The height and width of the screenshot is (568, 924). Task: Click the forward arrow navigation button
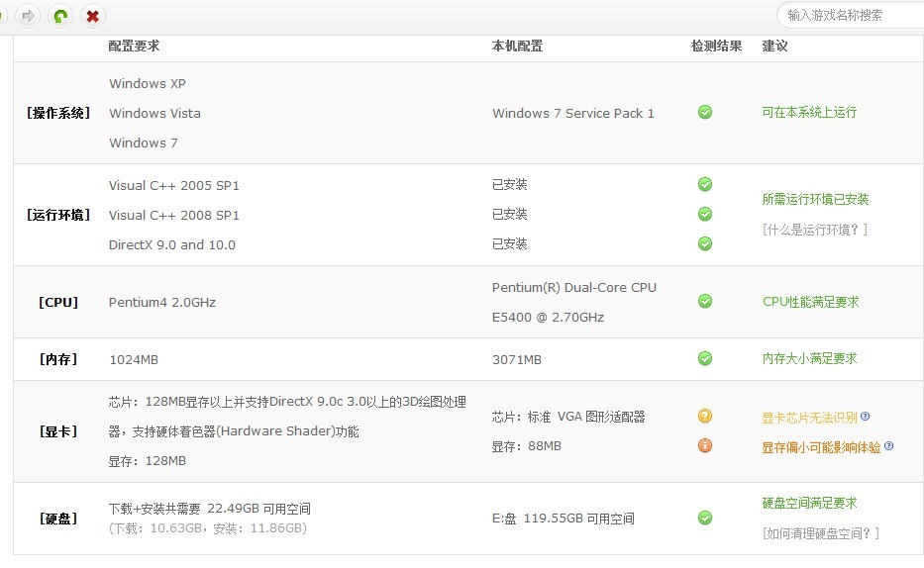pyautogui.click(x=28, y=16)
